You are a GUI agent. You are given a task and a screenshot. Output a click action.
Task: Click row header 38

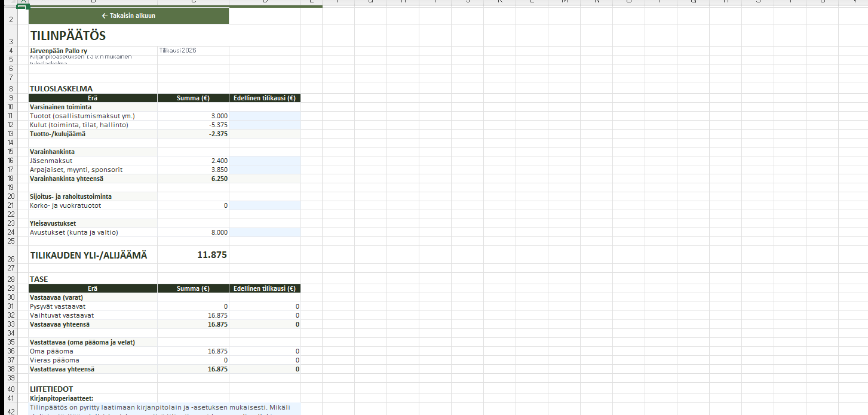click(x=10, y=369)
